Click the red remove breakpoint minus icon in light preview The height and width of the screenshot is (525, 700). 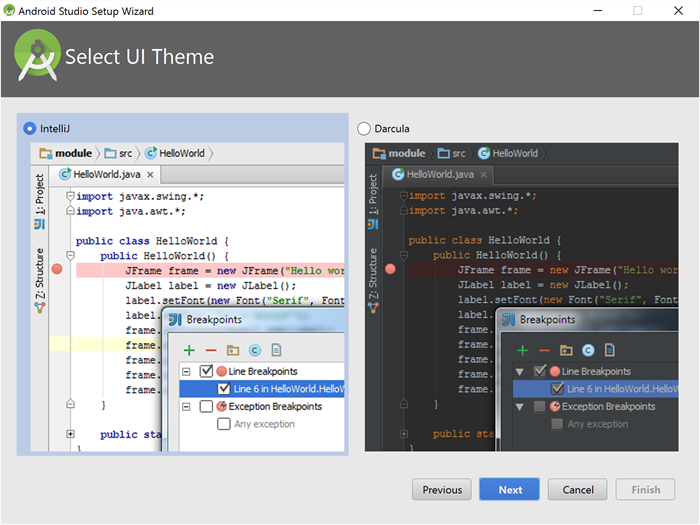(x=210, y=350)
